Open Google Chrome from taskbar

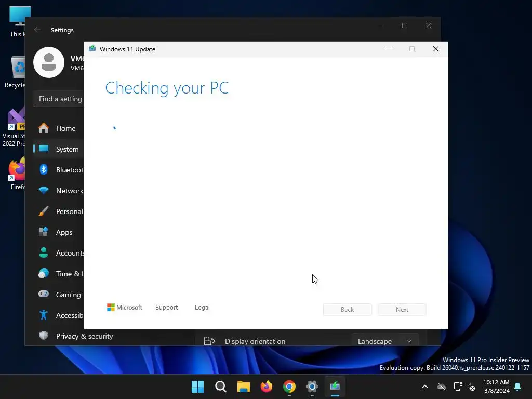click(289, 387)
